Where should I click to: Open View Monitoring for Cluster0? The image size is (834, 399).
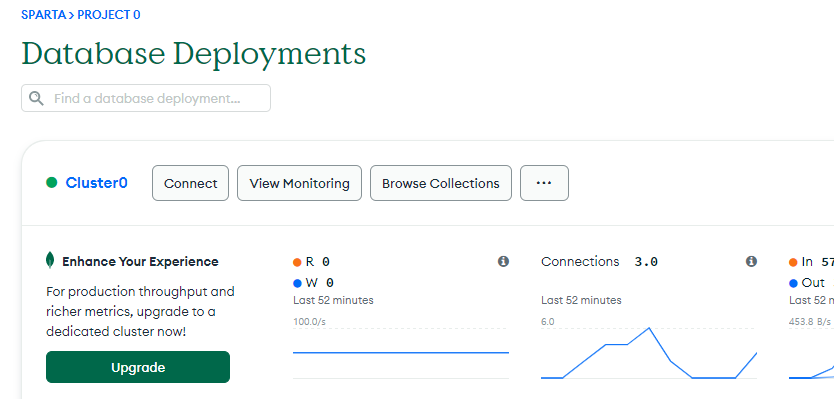tap(299, 183)
